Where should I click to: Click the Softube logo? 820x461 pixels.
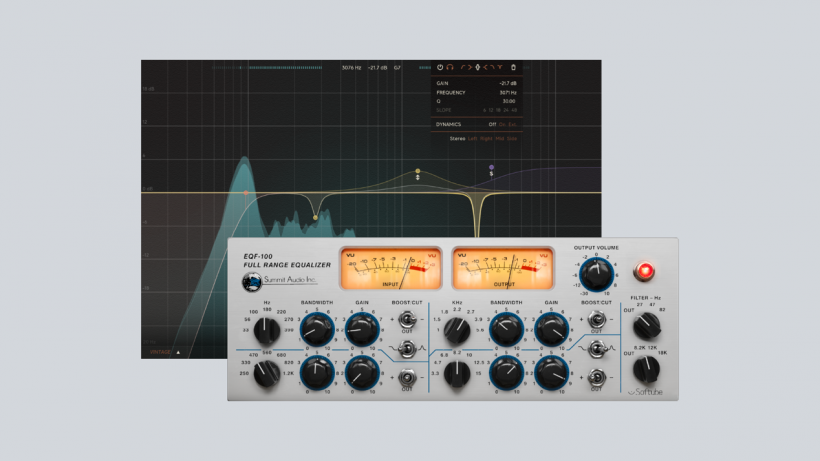click(645, 392)
